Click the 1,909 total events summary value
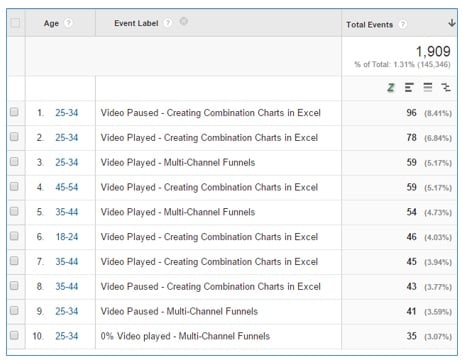Screen dimensions: 463x363 coord(433,51)
